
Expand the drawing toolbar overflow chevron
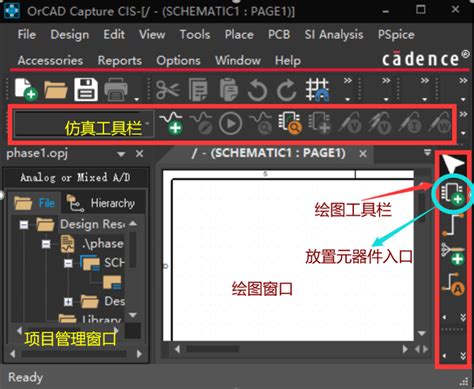coord(463,317)
